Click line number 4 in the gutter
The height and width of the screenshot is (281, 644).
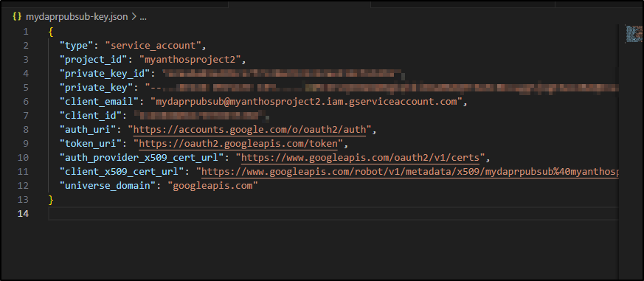coord(27,74)
